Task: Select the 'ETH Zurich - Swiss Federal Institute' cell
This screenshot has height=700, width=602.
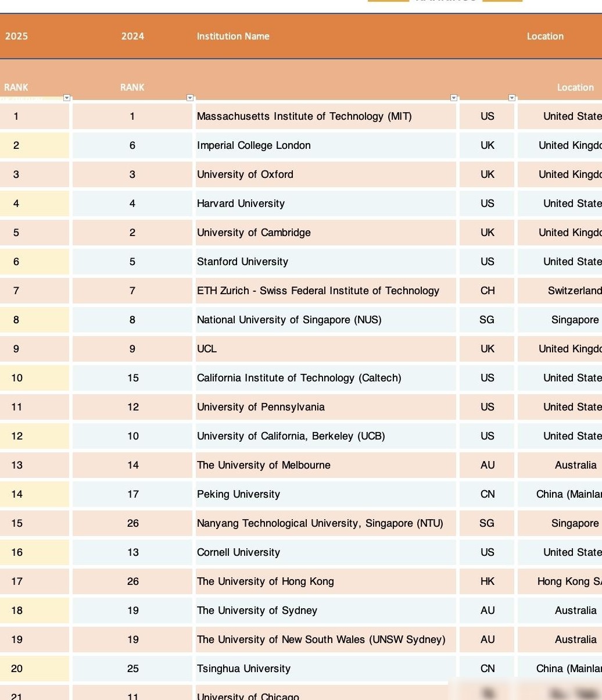Action: 326,291
